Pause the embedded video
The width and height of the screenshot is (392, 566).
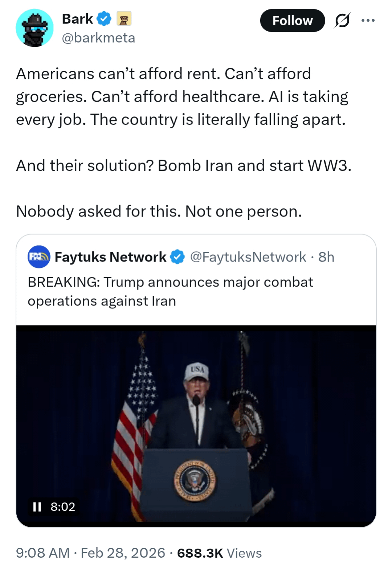37,506
